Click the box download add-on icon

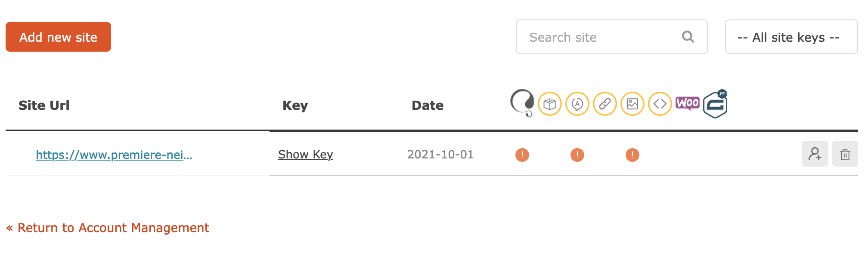tap(550, 104)
